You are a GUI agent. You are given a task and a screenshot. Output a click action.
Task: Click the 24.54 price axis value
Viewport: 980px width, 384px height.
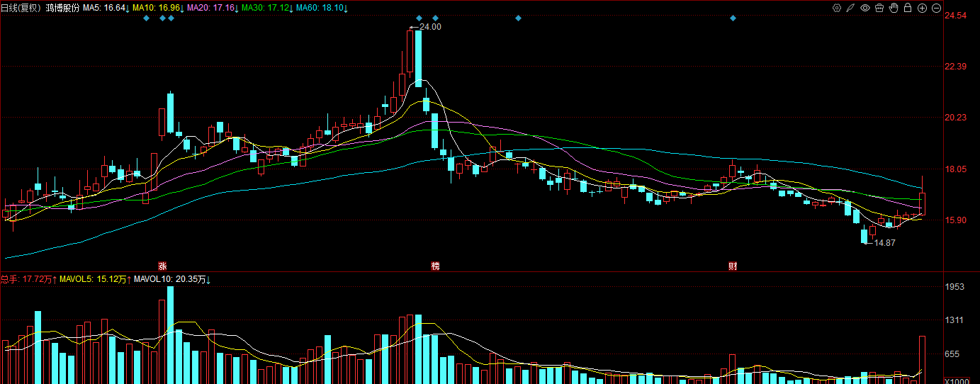[956, 16]
